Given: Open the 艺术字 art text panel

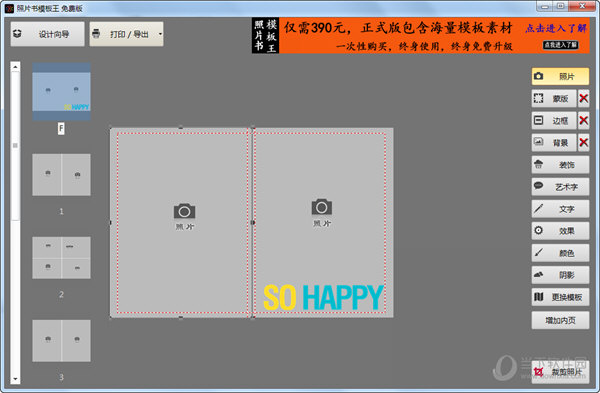Looking at the screenshot, I should (x=560, y=187).
